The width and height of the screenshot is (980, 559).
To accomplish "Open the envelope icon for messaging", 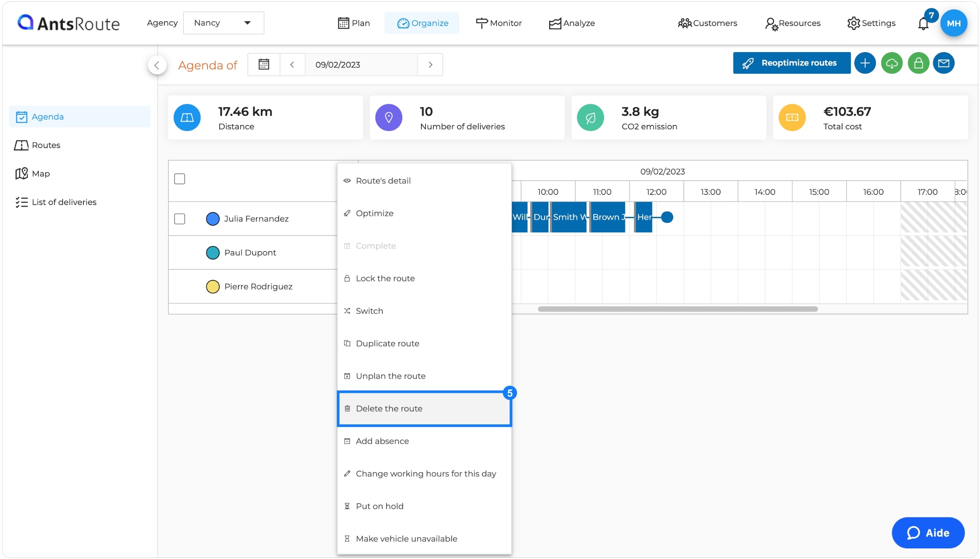I will point(944,63).
